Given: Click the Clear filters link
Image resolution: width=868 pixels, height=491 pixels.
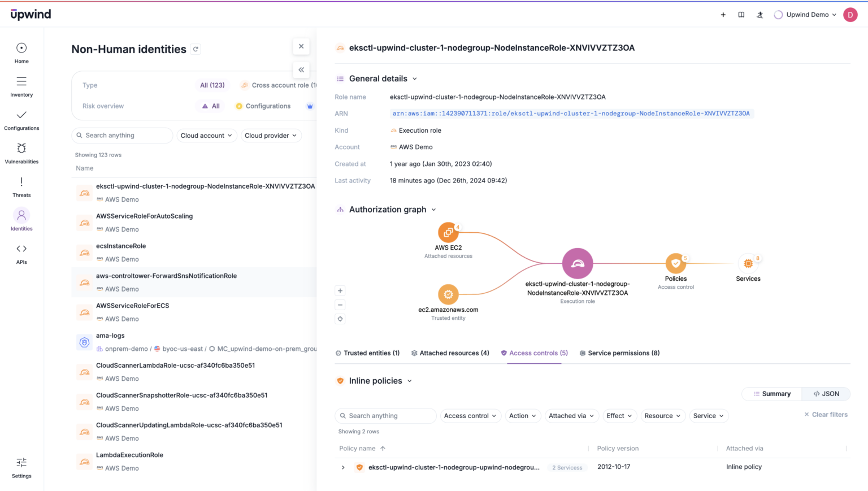Looking at the screenshot, I should click(826, 414).
